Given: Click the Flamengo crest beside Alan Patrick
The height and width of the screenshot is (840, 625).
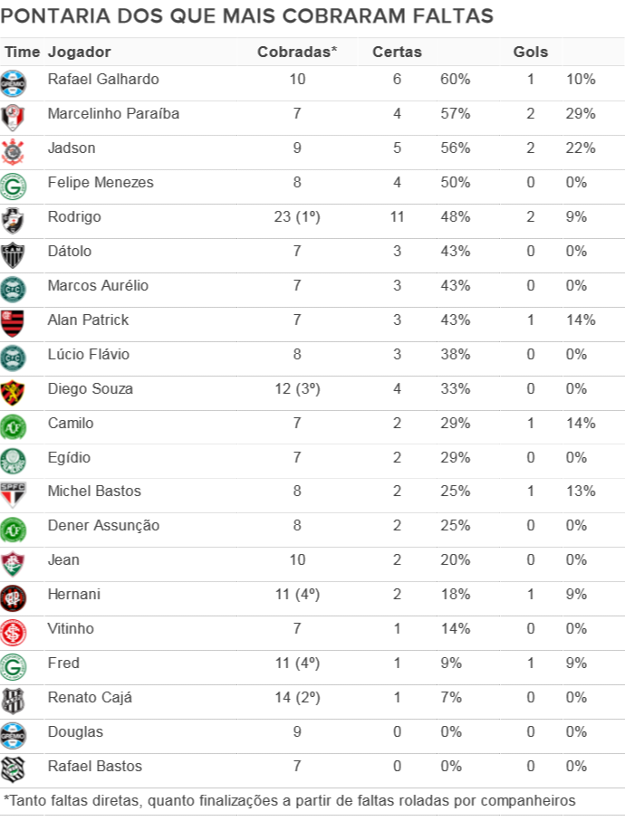Looking at the screenshot, I should 14,322.
